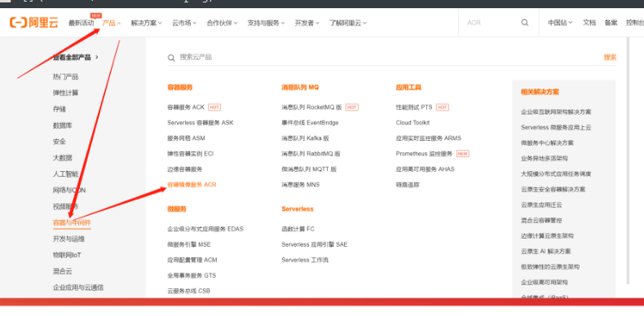Open 混合云容器管控
644x316 pixels.
click(x=541, y=221)
